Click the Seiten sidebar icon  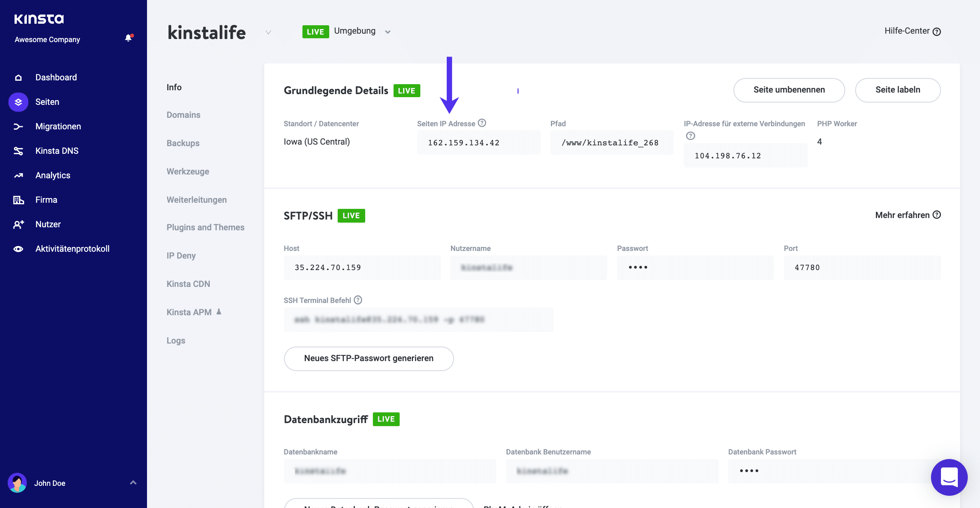(18, 102)
